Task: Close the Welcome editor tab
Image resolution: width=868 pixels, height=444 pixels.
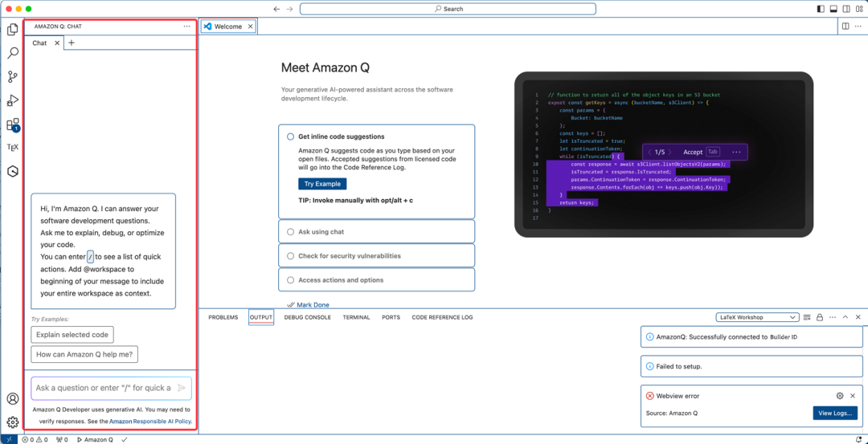Action: pos(250,26)
